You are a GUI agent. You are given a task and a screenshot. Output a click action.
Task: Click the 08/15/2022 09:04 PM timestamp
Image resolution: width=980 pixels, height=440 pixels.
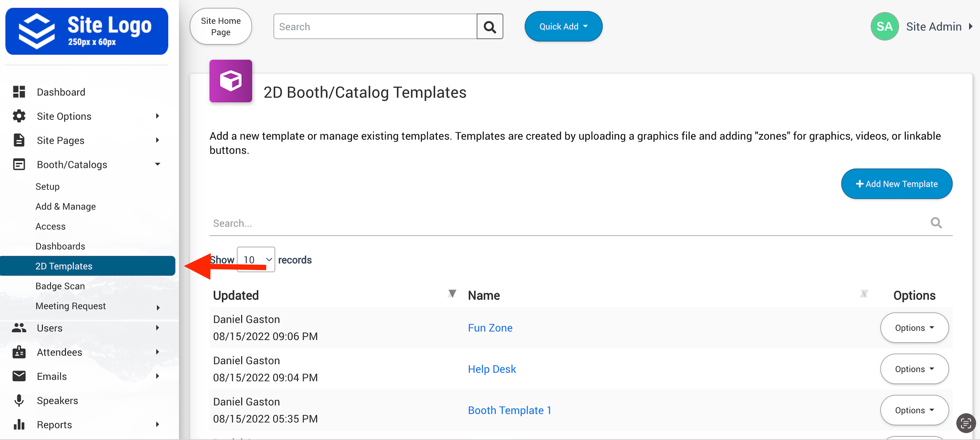click(265, 377)
